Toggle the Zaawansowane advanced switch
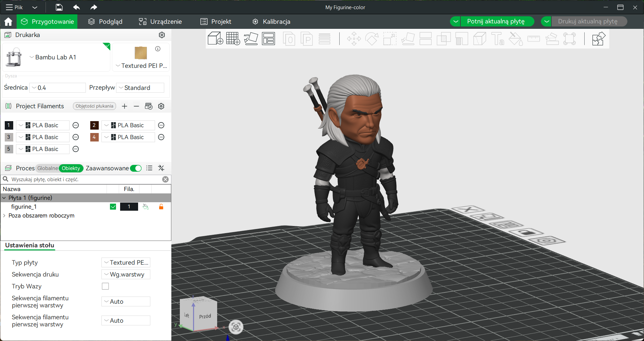The height and width of the screenshot is (341, 644). pos(136,168)
